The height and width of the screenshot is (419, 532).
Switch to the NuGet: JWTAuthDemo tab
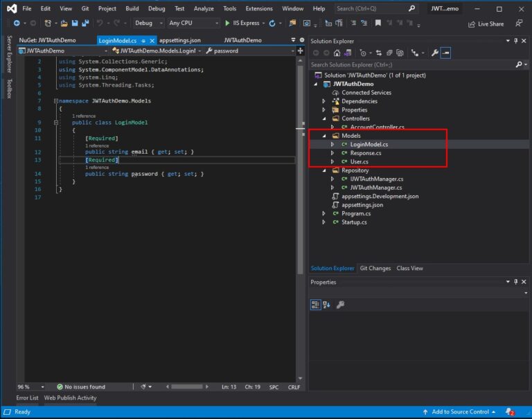(x=48, y=40)
